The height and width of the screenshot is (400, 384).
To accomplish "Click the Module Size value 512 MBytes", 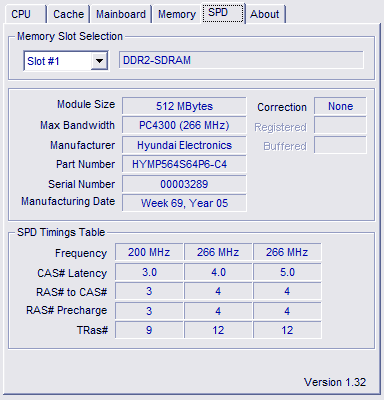I will [184, 106].
